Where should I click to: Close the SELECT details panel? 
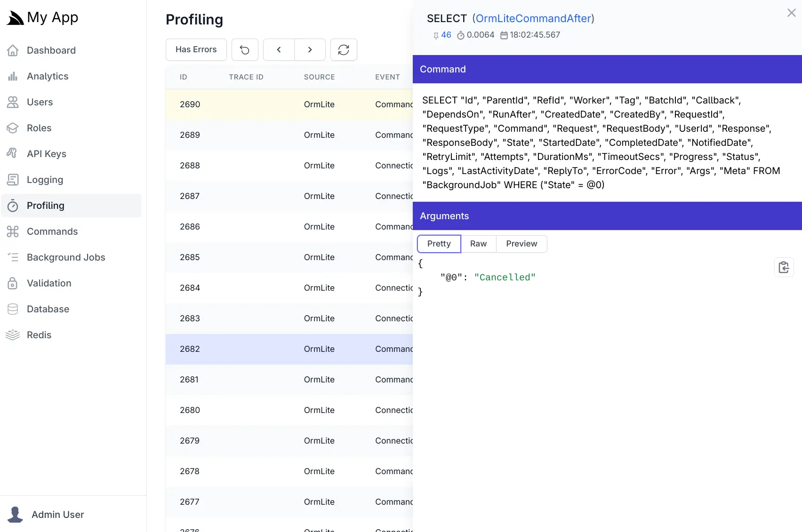pyautogui.click(x=791, y=13)
